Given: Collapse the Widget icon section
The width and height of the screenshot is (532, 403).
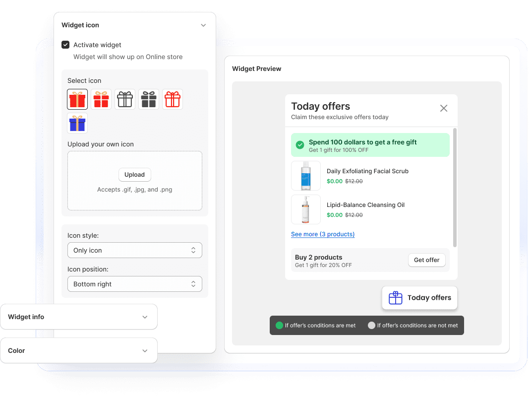Looking at the screenshot, I should point(203,25).
